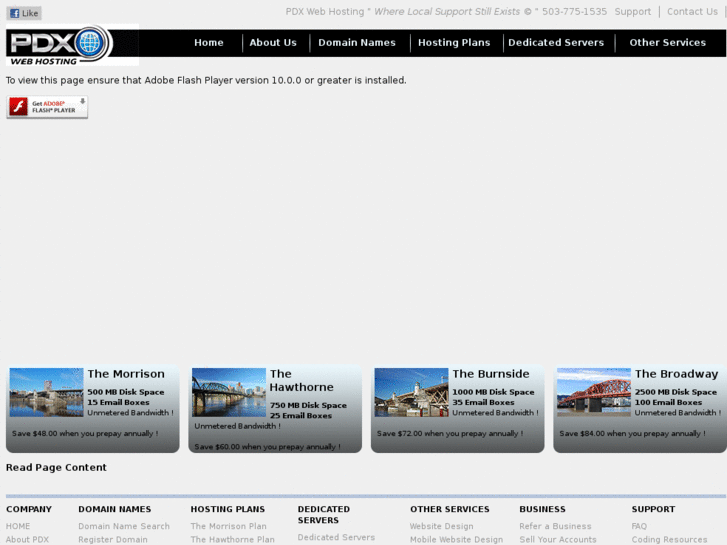Viewport: 727px width, 545px height.
Task: Click footer The Morrison Plan link
Action: 229,526
